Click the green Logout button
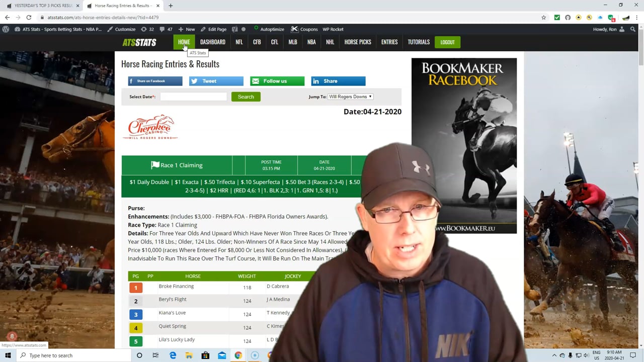The image size is (644, 362). 447,42
